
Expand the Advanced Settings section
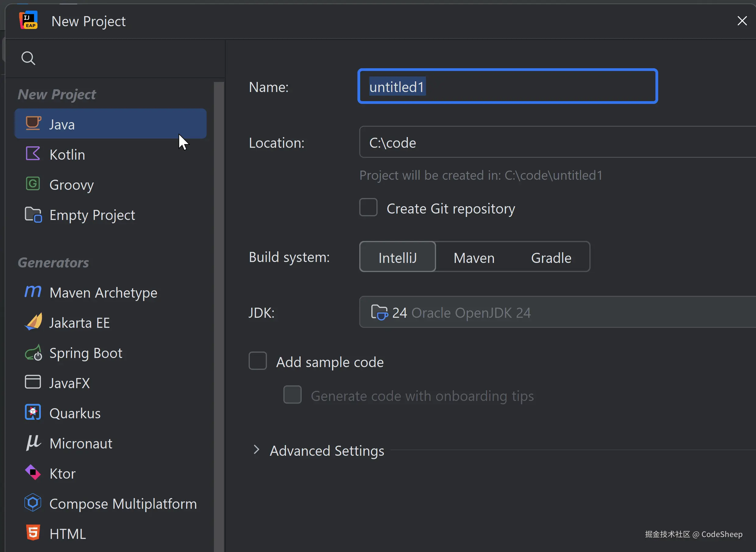(256, 450)
